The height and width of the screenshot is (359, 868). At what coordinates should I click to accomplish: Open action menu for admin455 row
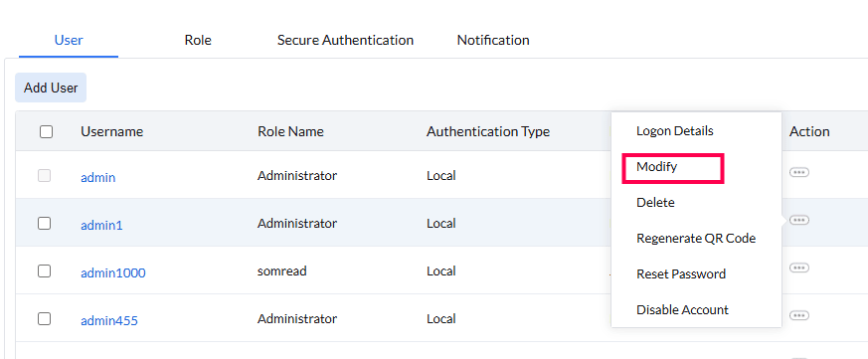pos(798,315)
